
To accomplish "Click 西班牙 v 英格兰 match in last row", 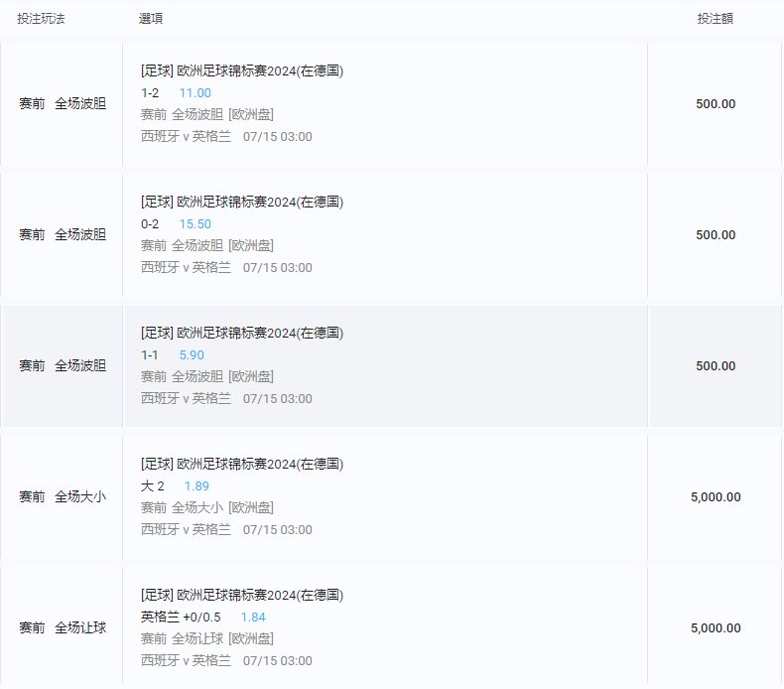I will [x=186, y=661].
